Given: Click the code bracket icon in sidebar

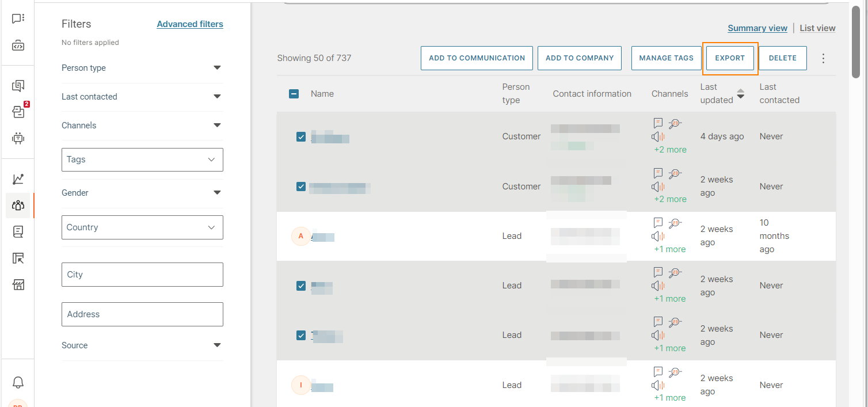Looking at the screenshot, I should point(18,45).
